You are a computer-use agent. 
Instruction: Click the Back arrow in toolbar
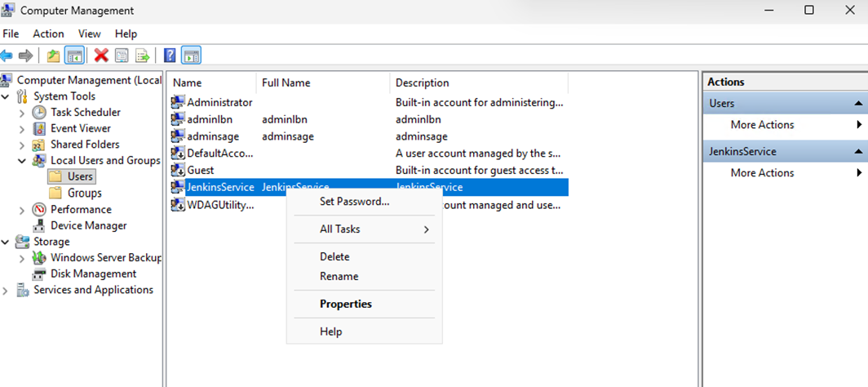tap(7, 56)
